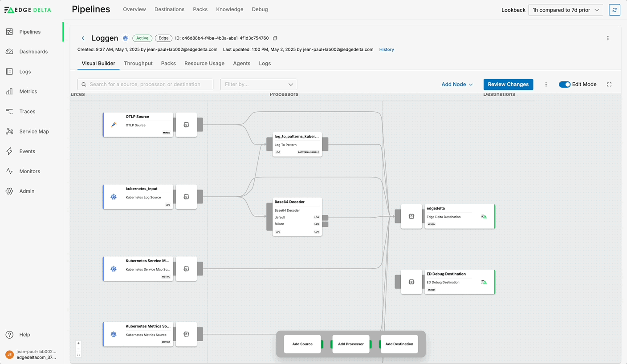Click the refresh icon next to Lookback
This screenshot has height=364, width=627.
pos(615,10)
